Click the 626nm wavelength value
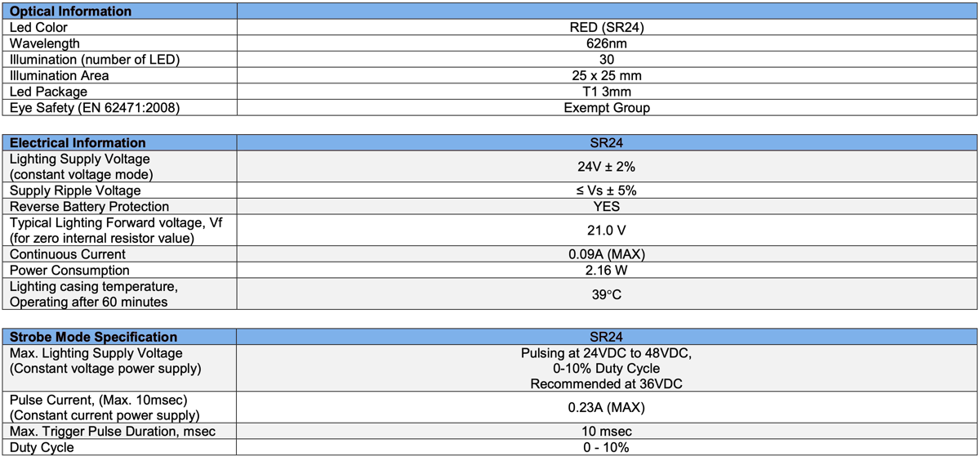Viewport: 980px width, 457px height. coord(606,43)
